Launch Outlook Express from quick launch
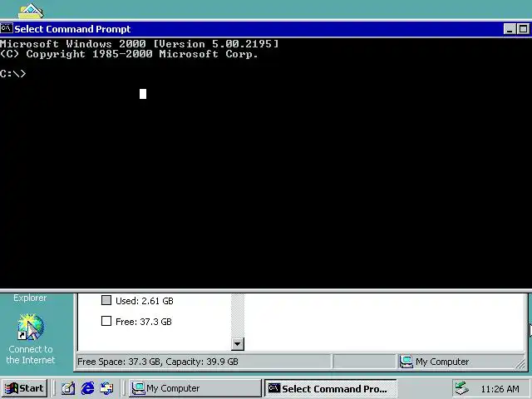The width and height of the screenshot is (532, 399). 107,388
